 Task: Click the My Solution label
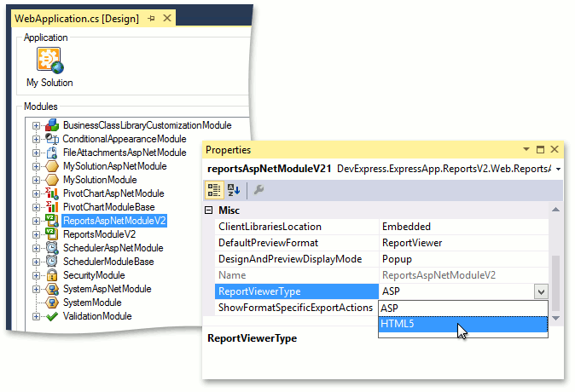tap(49, 83)
